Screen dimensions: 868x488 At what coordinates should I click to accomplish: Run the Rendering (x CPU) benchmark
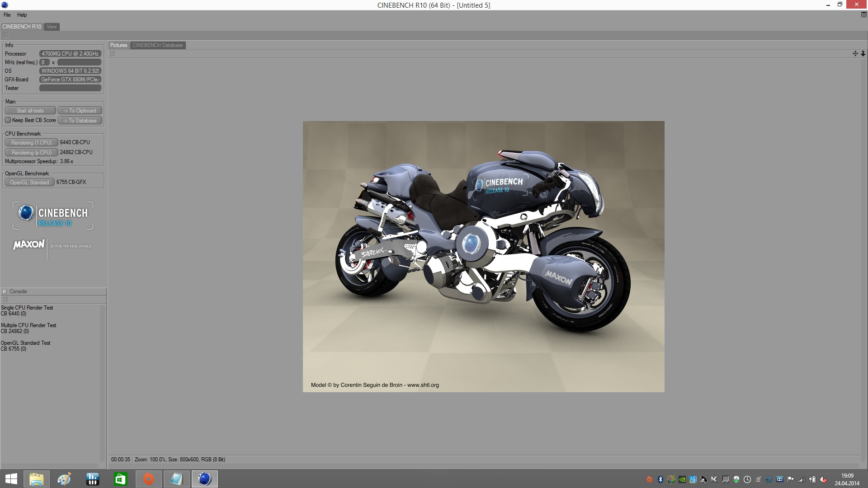31,153
